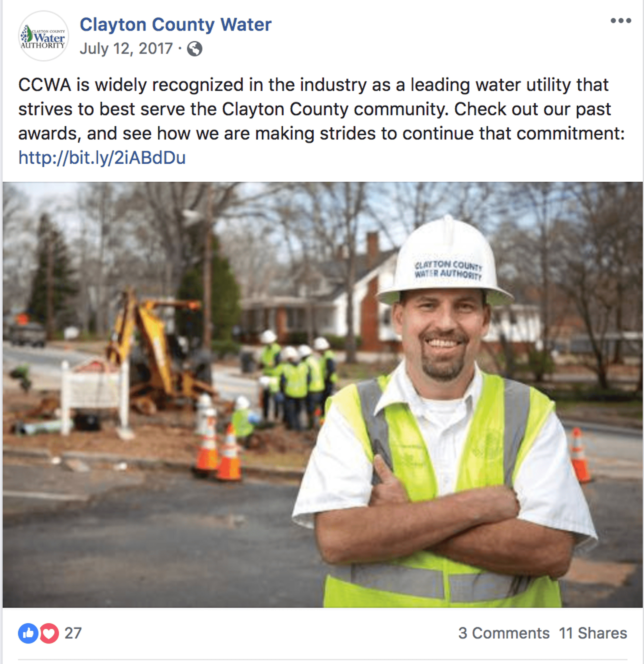Screen dimensions: 644x664
Task: Click the blue thumbs-up Like reaction icon
Action: coord(28,633)
